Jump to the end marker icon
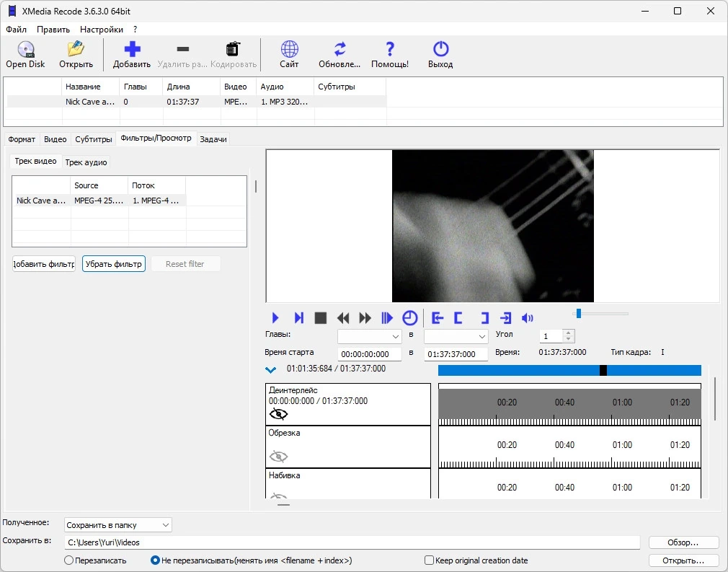This screenshot has height=572, width=728. (505, 318)
